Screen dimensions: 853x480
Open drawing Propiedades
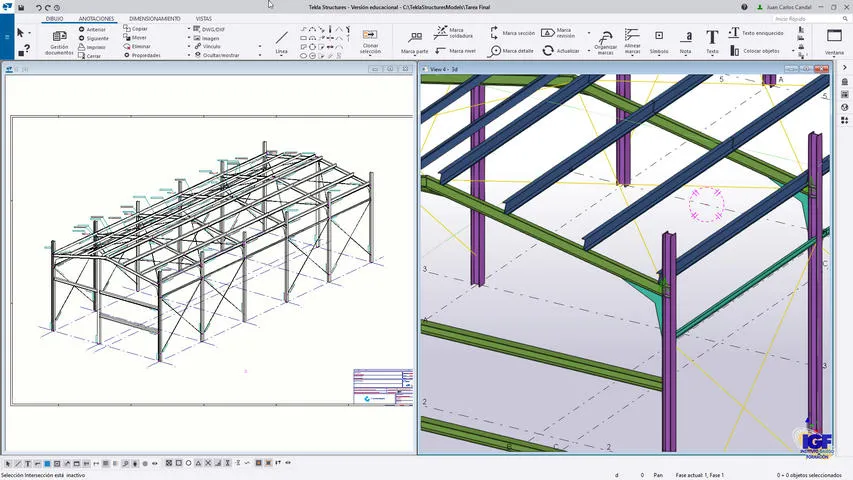142,55
